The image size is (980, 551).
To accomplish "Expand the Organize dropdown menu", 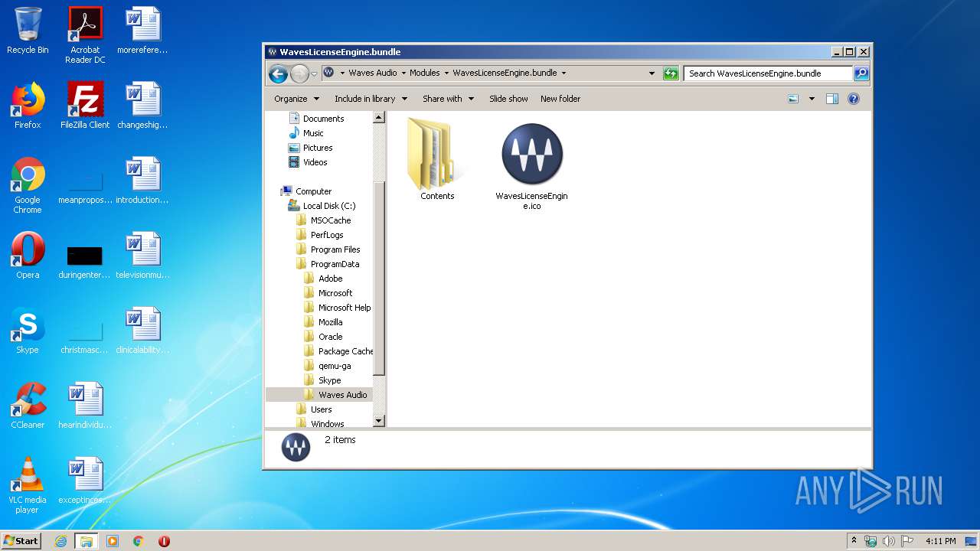I will pyautogui.click(x=296, y=99).
